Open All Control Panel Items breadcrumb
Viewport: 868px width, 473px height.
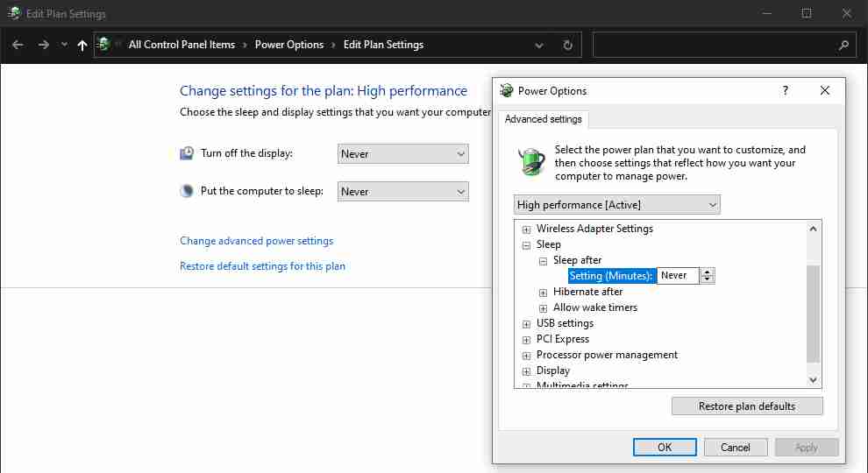coord(181,45)
